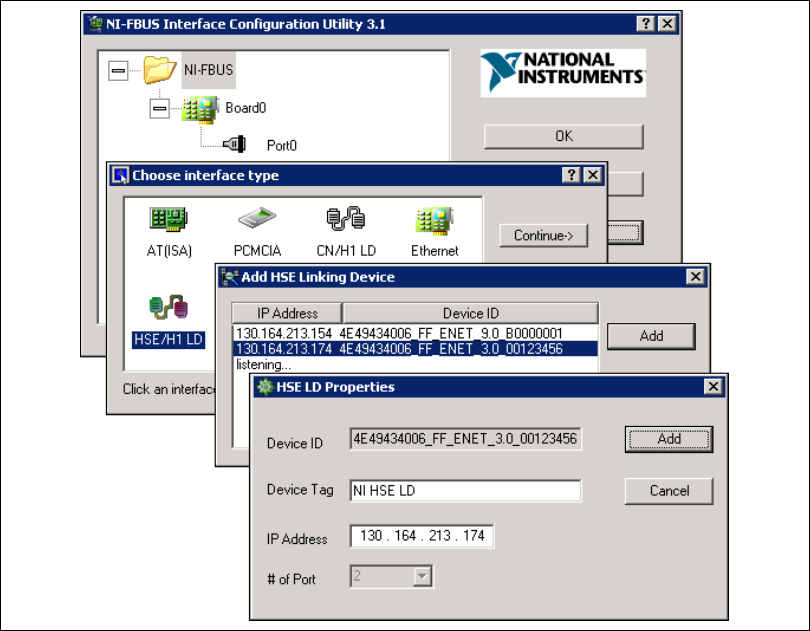810x631 pixels.
Task: Click the Continue-> button
Action: [543, 236]
